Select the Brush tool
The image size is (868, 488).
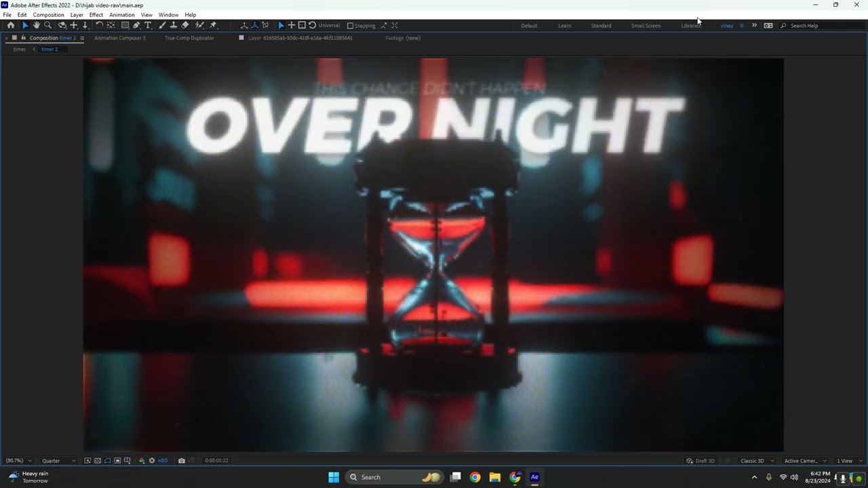162,25
